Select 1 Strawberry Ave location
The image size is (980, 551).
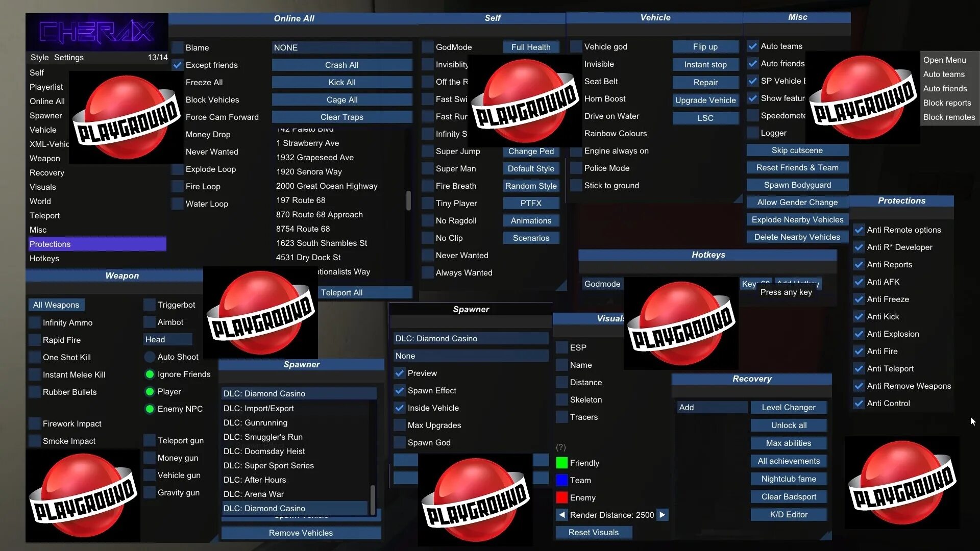pos(307,143)
